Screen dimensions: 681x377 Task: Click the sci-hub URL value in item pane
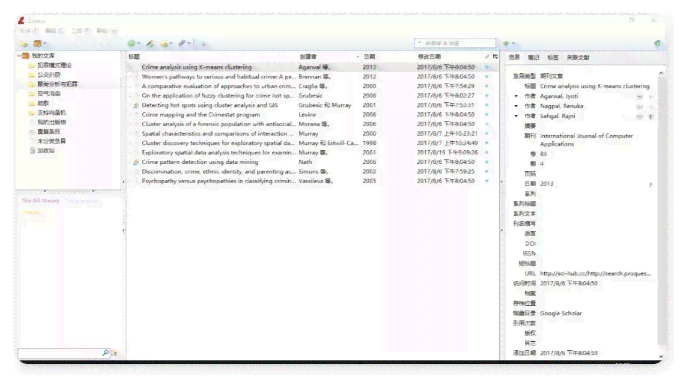click(595, 274)
